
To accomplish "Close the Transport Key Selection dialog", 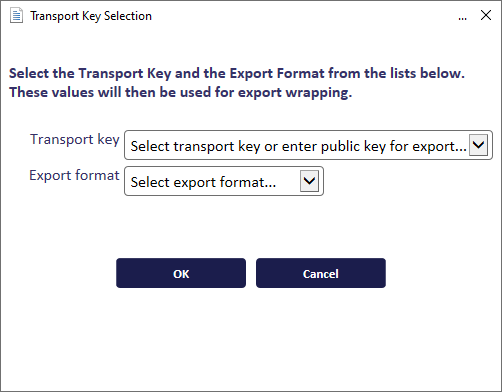I will [486, 15].
